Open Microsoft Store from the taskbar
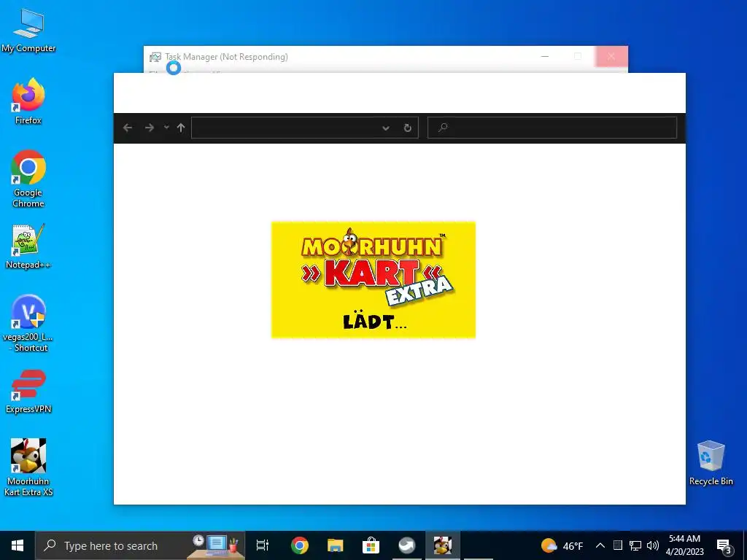Screen dimensions: 747x560 (x=371, y=545)
